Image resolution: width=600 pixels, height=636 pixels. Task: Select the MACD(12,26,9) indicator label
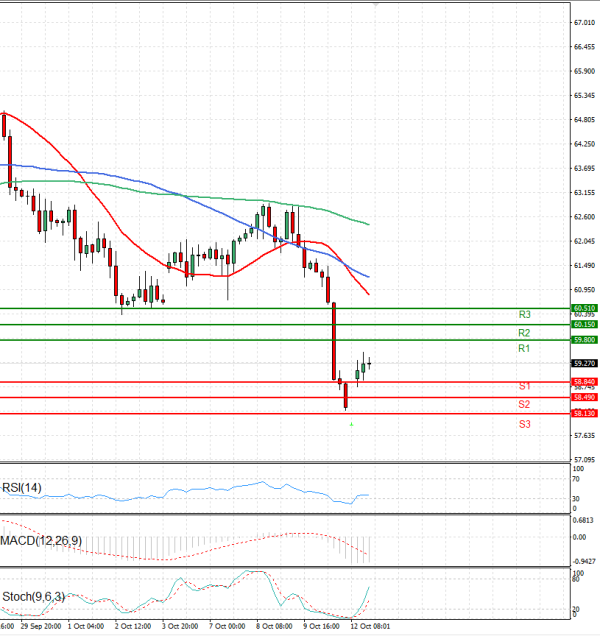(x=40, y=541)
